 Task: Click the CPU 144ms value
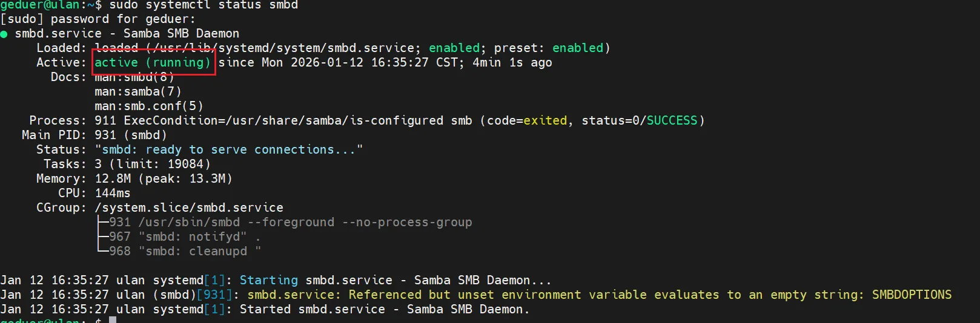[113, 193]
